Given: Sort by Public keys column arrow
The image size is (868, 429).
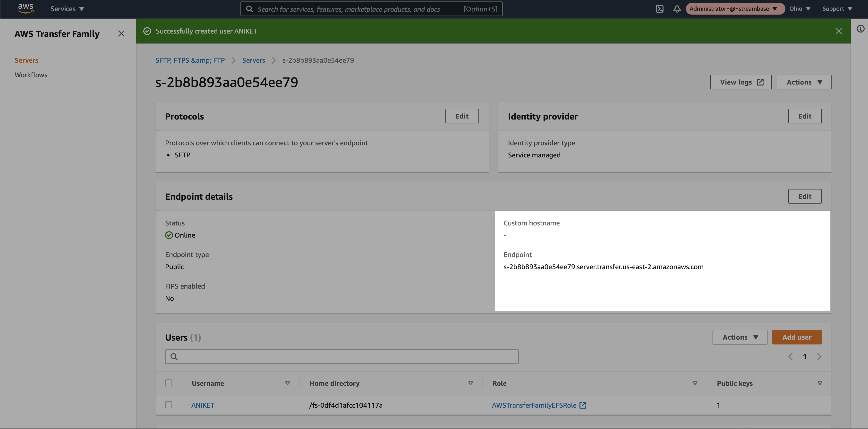Looking at the screenshot, I should 820,384.
